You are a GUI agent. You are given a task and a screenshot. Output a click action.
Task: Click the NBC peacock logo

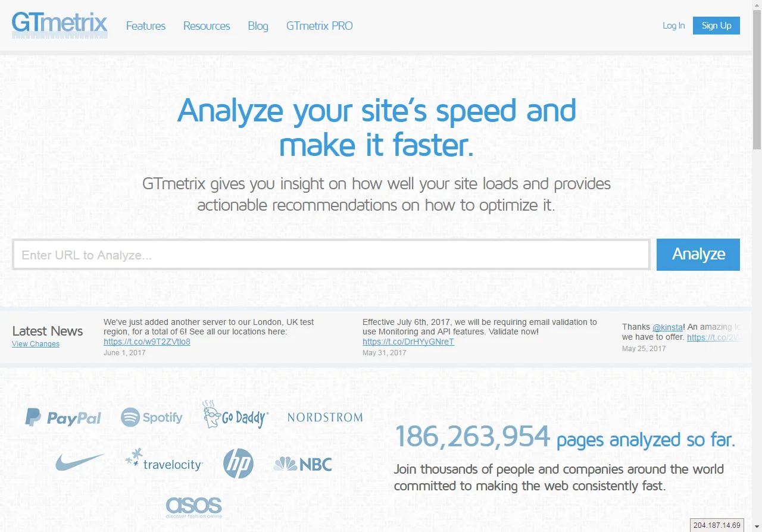302,464
